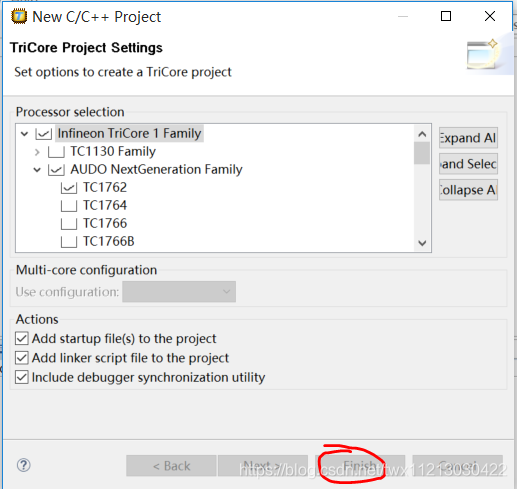Screen dimensions: 517x489
Task: Click the wizard banner image icon
Action: [482, 54]
